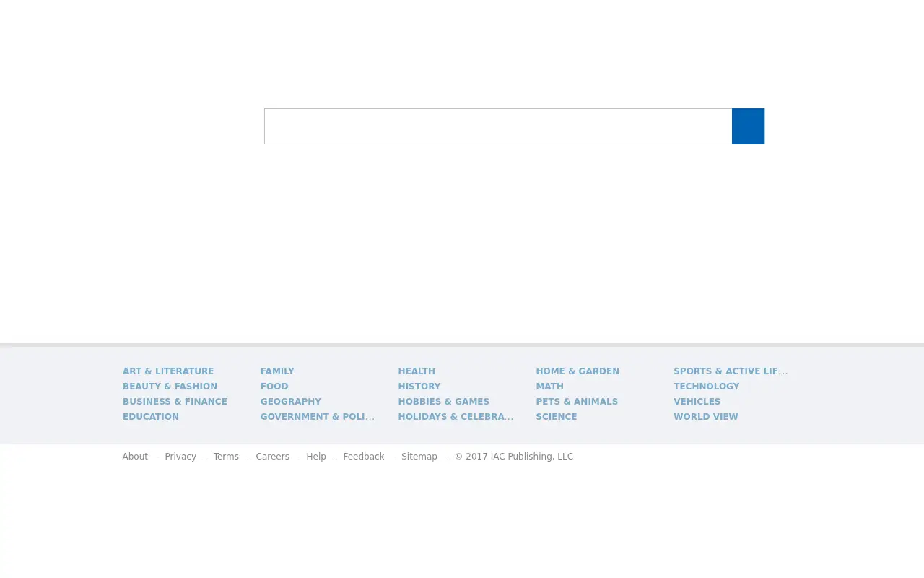Browse Hobbies & Games category
The height and width of the screenshot is (578, 924).
tap(444, 402)
